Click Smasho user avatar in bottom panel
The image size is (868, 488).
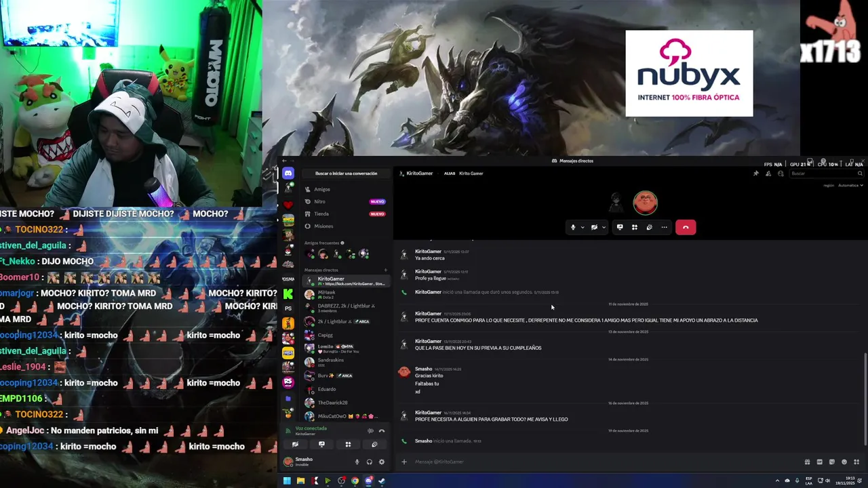tap(288, 462)
